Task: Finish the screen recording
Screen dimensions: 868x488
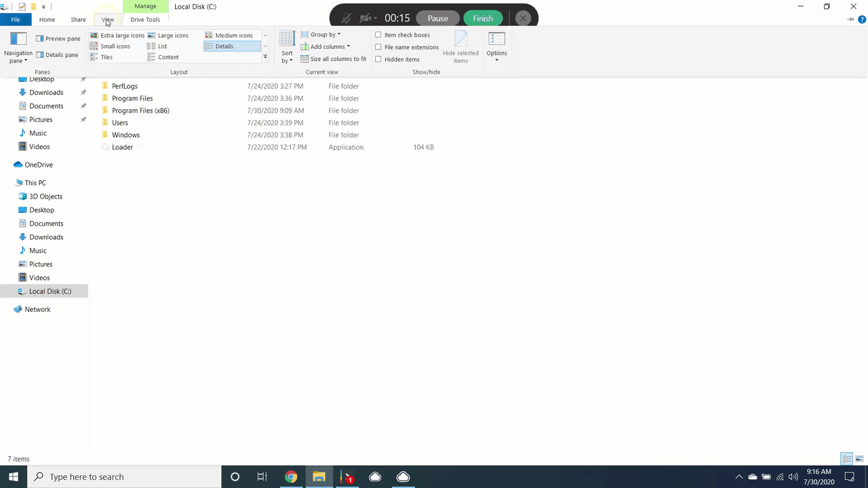Action: 483,18
